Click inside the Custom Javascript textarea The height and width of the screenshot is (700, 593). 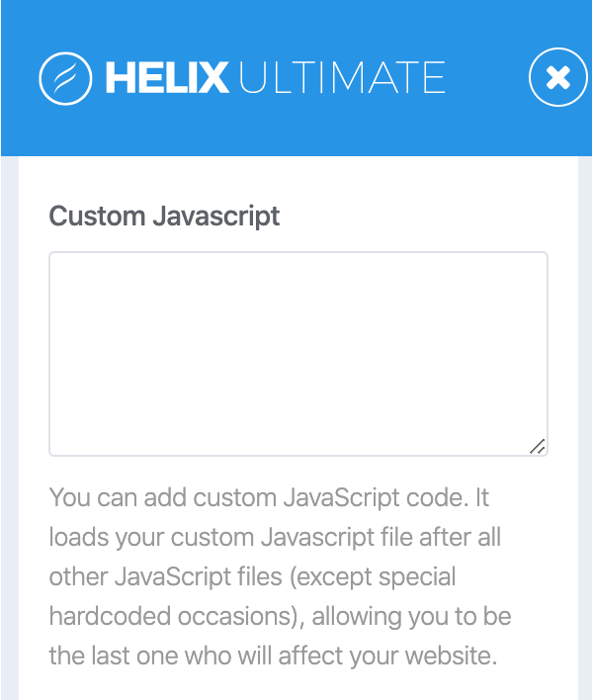(298, 354)
